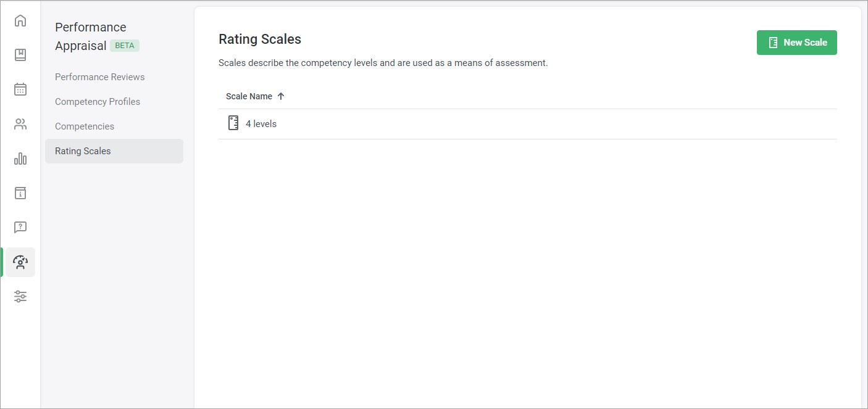Sort by Scale Name column header
This screenshot has height=409, width=868.
point(249,96)
